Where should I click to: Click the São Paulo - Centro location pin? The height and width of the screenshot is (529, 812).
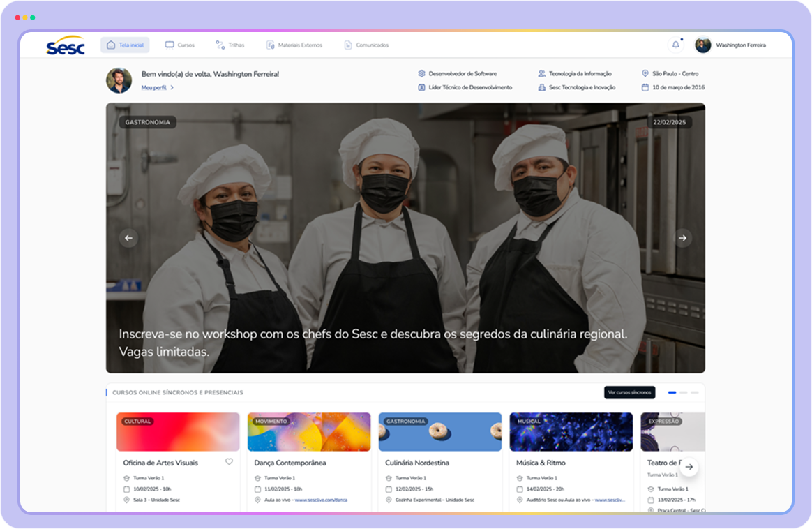[645, 73]
